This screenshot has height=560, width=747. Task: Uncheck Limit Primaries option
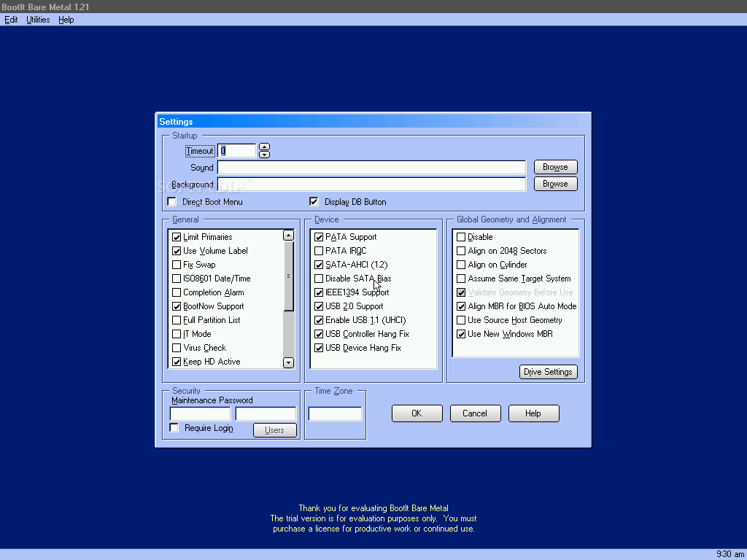coord(177,237)
